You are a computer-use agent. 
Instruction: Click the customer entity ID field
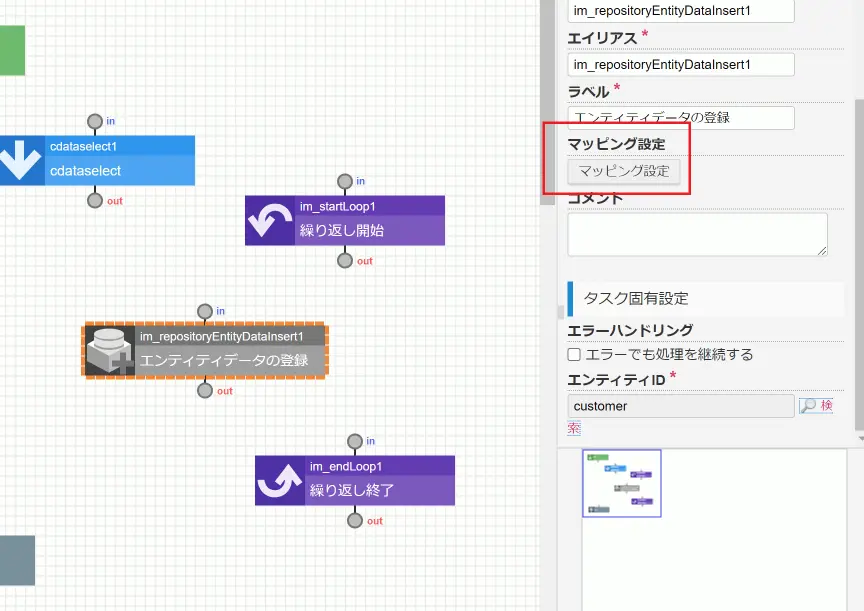681,406
